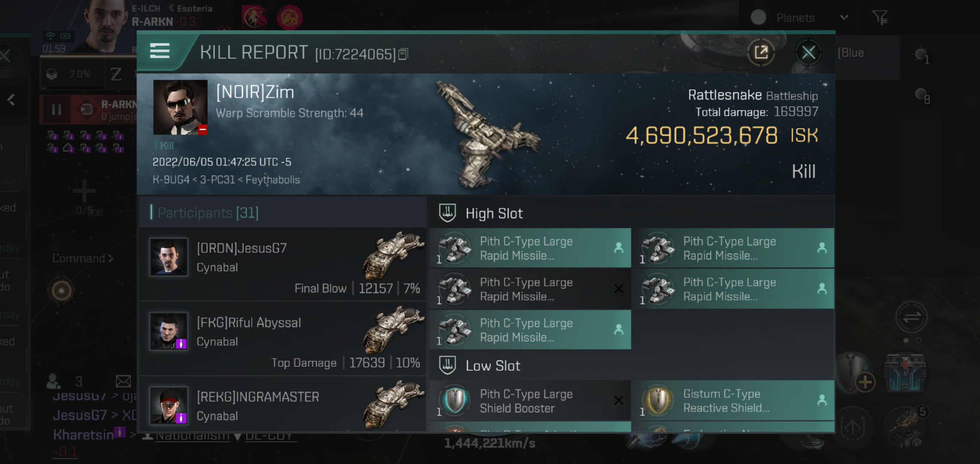Open the JesusG7 participant entry
Viewport: 980px width, 464px height.
coord(283,264)
